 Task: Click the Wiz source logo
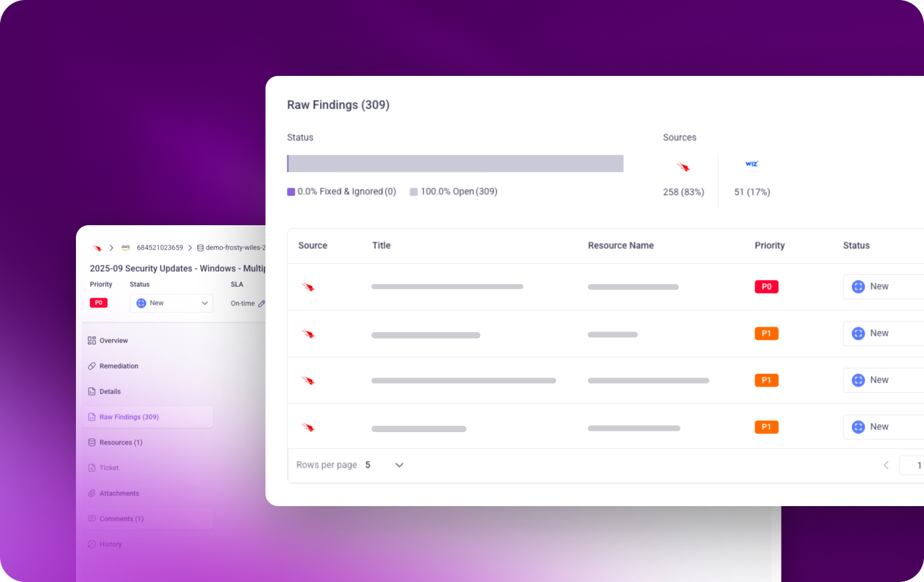tap(751, 164)
